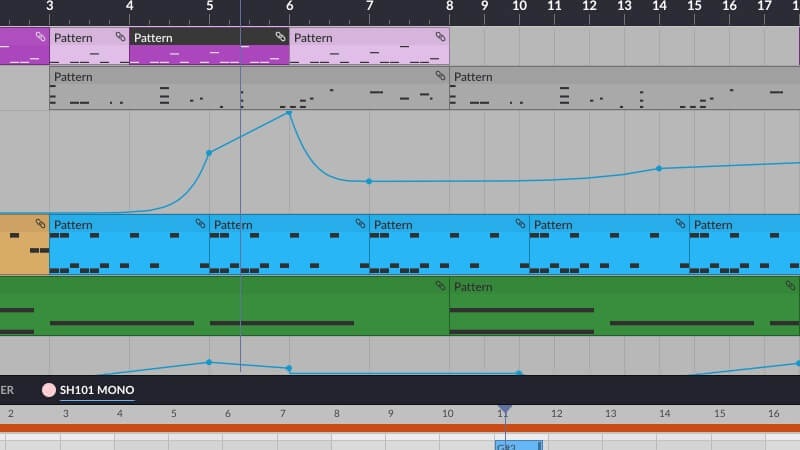Open the SH101 MONO tab
Viewport: 800px width, 450px height.
click(x=97, y=390)
